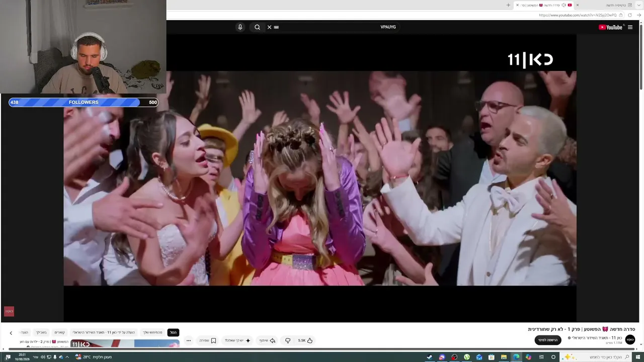Click the video player to pause playback
This screenshot has width=644, height=362.
(x=320, y=178)
